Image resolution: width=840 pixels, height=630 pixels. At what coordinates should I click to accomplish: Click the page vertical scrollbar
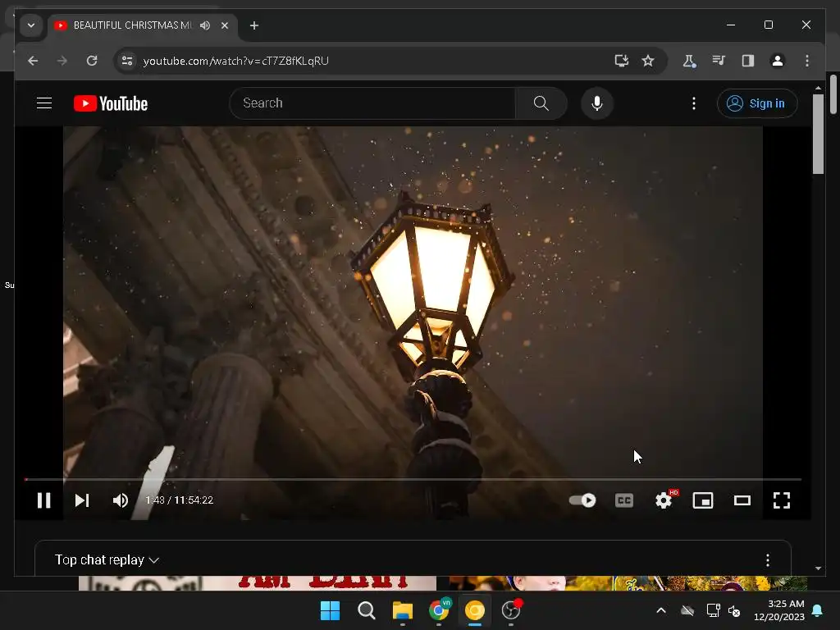tap(818, 134)
